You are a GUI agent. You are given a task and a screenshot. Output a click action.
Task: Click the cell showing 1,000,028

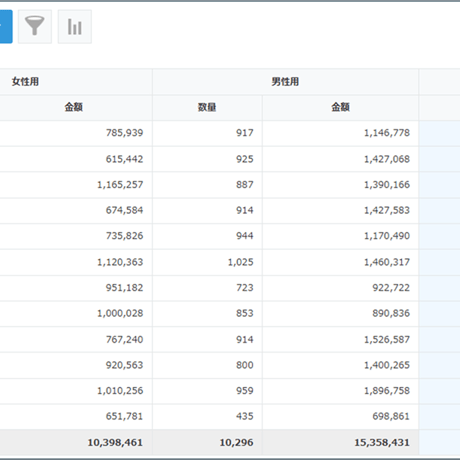click(76, 313)
